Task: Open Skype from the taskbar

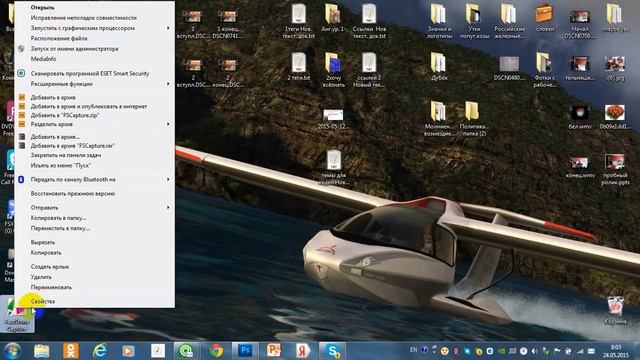Action: (x=332, y=350)
